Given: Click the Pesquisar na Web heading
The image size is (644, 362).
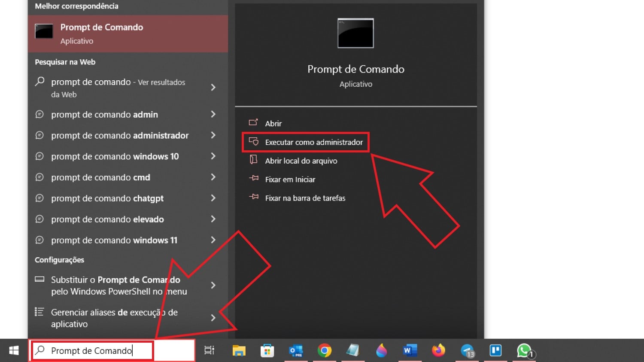Looking at the screenshot, I should [x=65, y=62].
